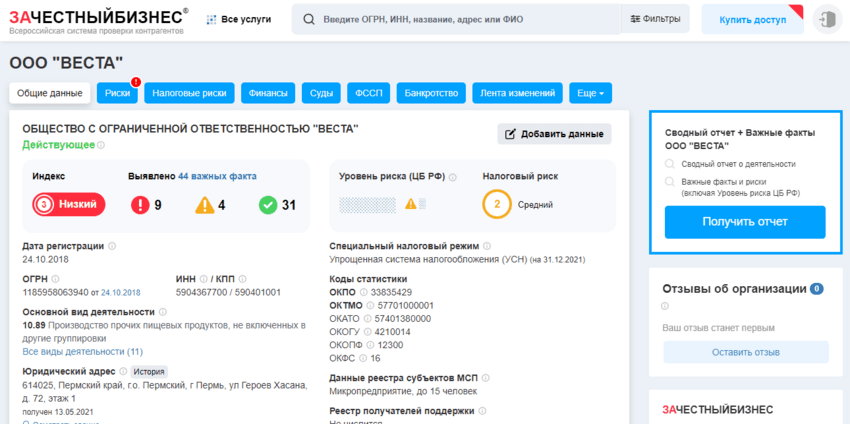Open the Суды tab
The image size is (850, 424).
(321, 93)
